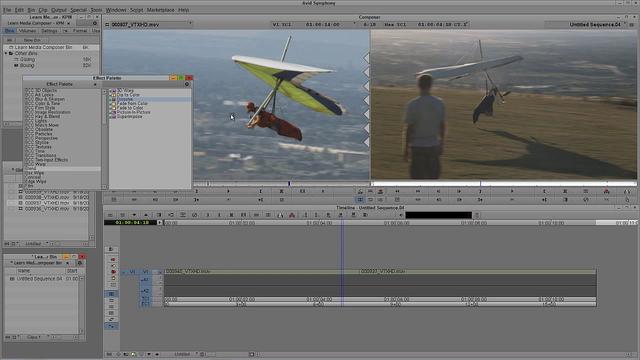The image size is (640, 360).
Task: Collapse the Other Bins folder
Action: tap(6, 53)
